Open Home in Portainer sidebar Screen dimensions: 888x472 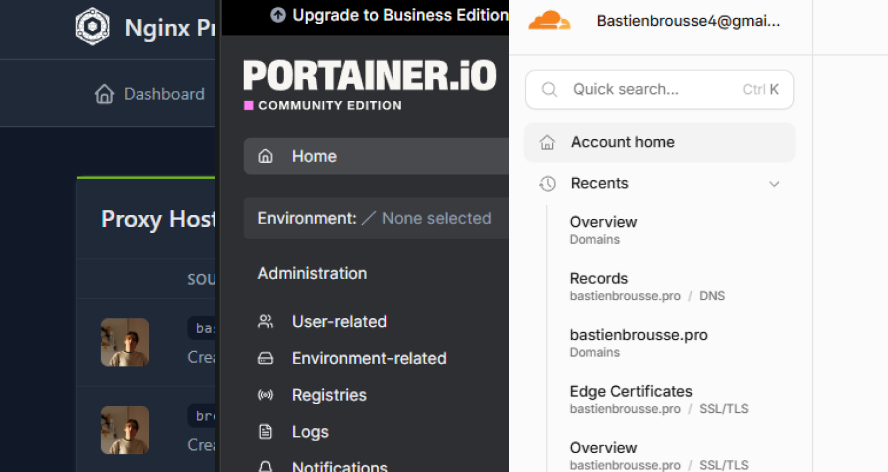pos(376,156)
